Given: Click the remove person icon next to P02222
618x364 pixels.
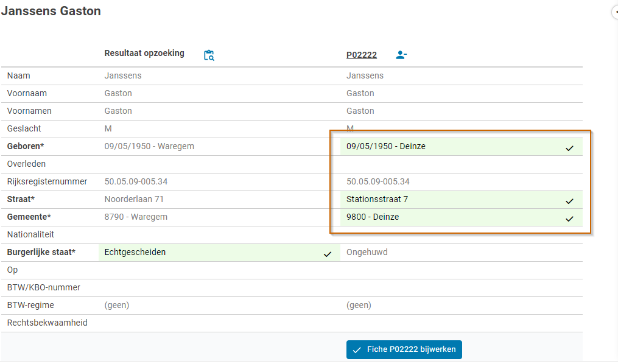Looking at the screenshot, I should pyautogui.click(x=401, y=55).
